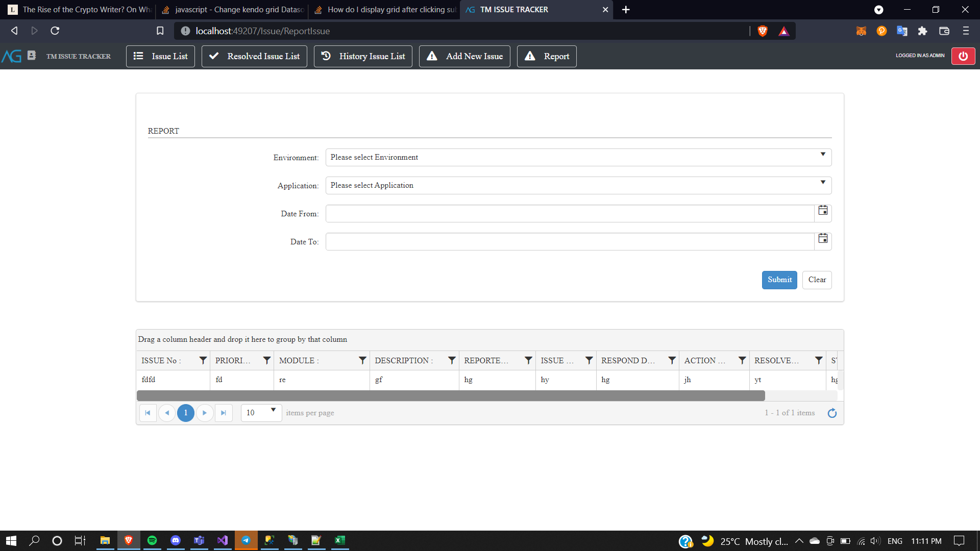Click the 'jh' action cell

[714, 380]
